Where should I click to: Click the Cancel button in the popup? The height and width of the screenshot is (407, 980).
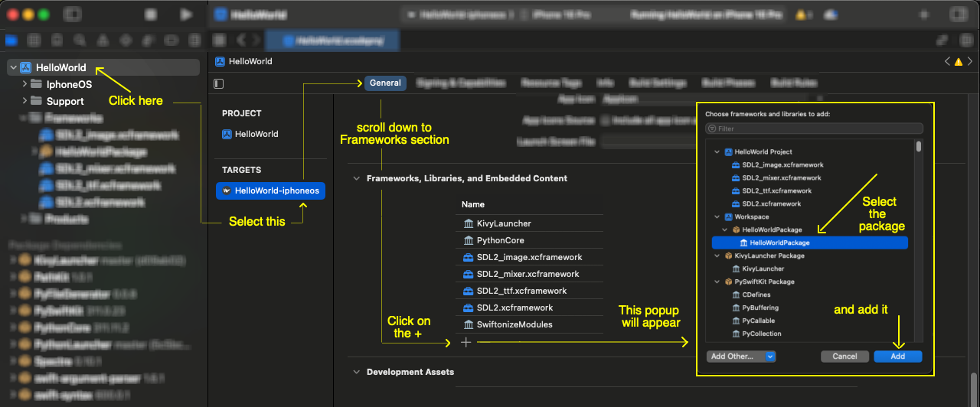pos(844,357)
